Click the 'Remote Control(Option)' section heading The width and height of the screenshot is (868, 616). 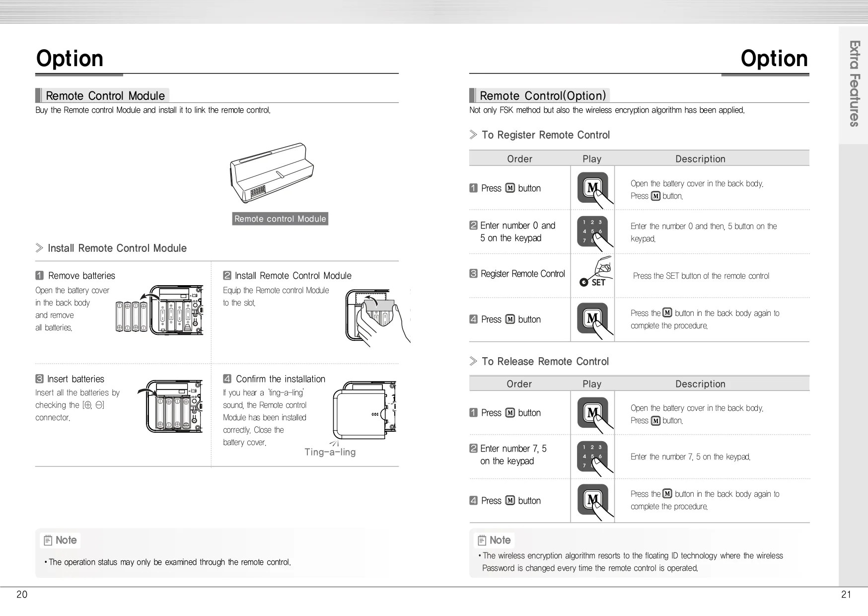pos(543,95)
